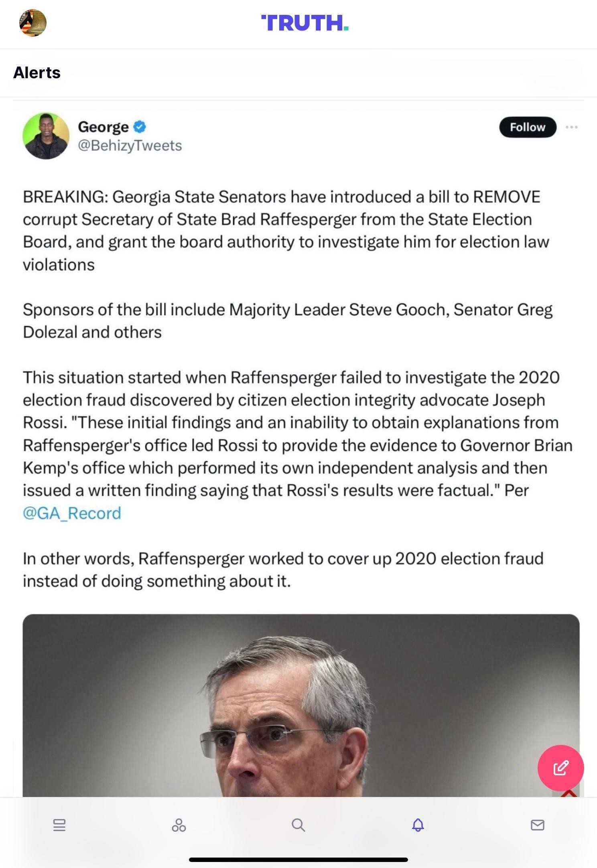Open the groups tab icon
This screenshot has width=597, height=868.
[x=179, y=825]
